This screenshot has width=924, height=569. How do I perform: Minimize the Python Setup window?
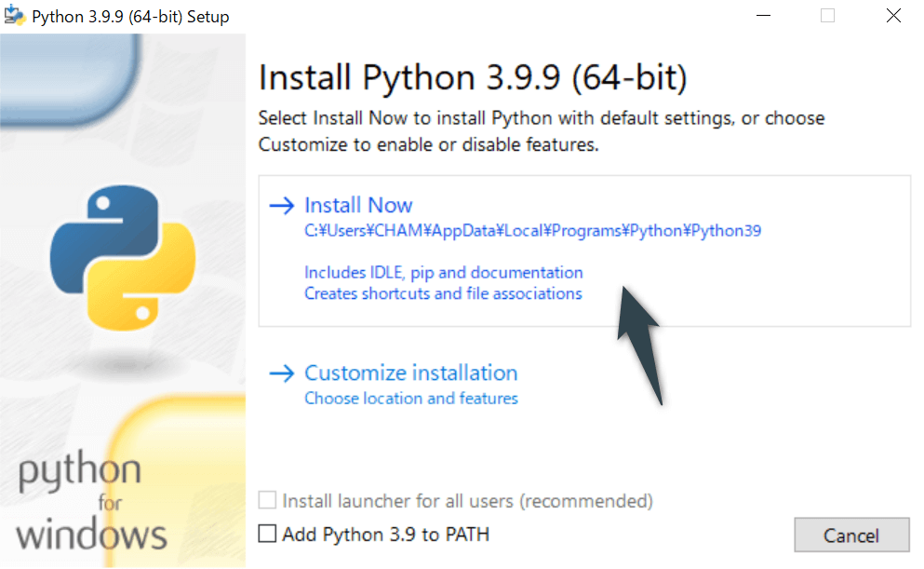tap(764, 16)
